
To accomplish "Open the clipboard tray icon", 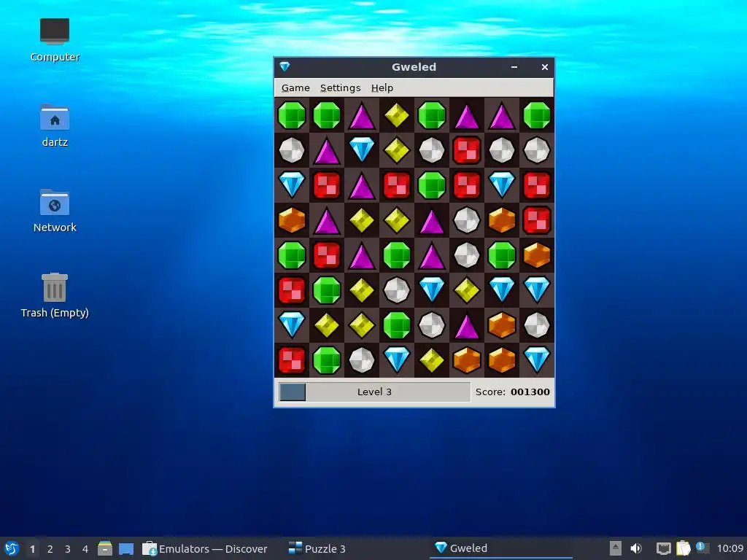I will [683, 548].
